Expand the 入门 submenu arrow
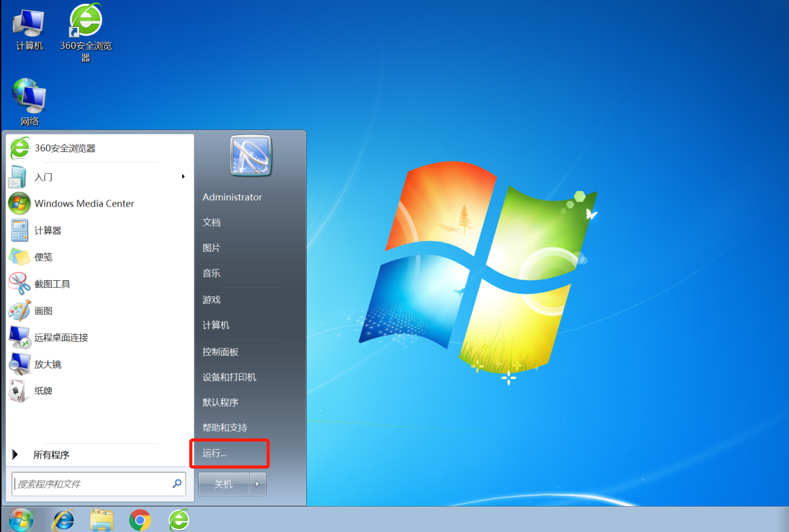The width and height of the screenshot is (789, 532). click(183, 177)
